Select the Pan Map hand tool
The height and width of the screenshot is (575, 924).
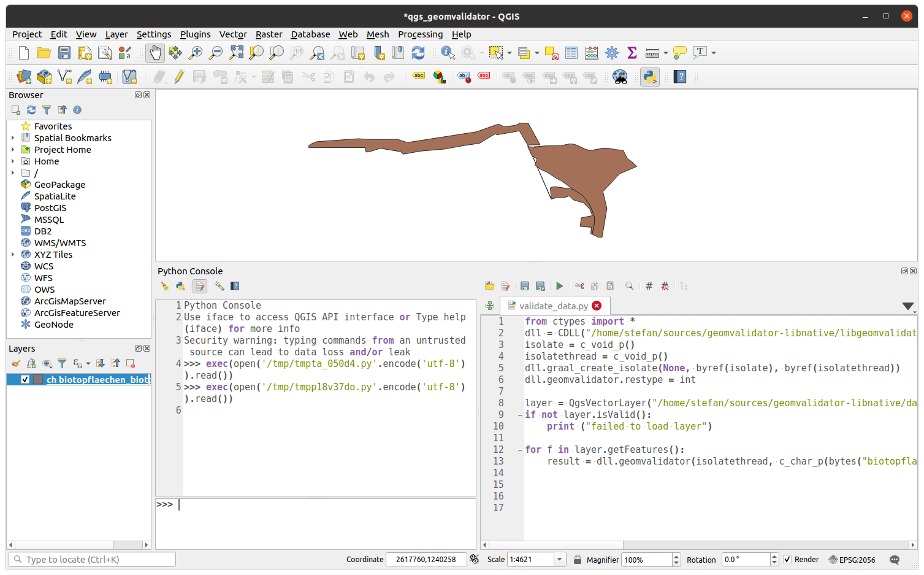click(155, 53)
